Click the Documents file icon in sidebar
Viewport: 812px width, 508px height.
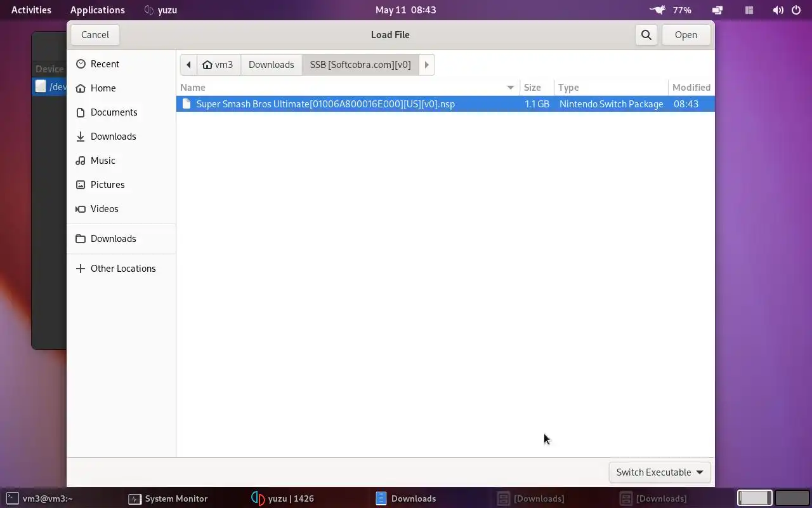(x=81, y=112)
